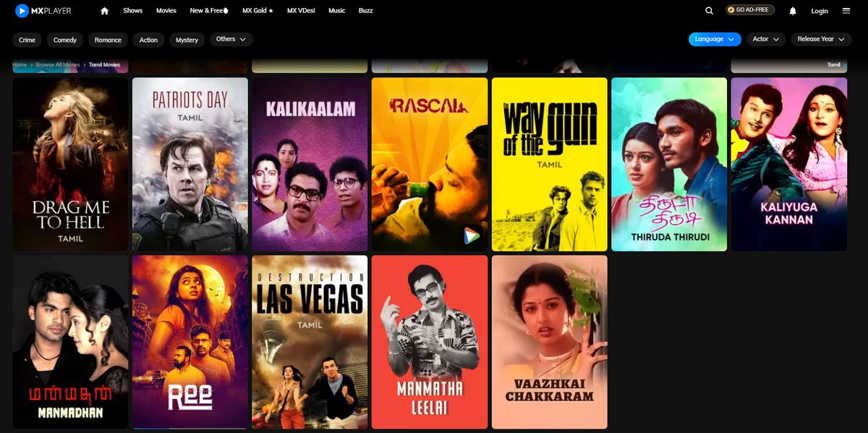Click the Home breadcrumb link
The image size is (868, 433).
(x=20, y=65)
